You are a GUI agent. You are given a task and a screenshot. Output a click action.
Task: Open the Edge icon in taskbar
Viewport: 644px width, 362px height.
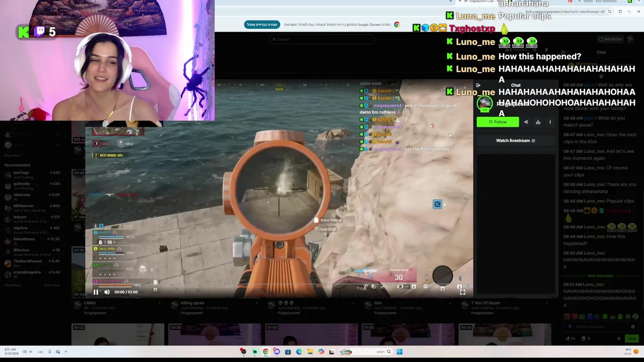pyautogui.click(x=299, y=352)
